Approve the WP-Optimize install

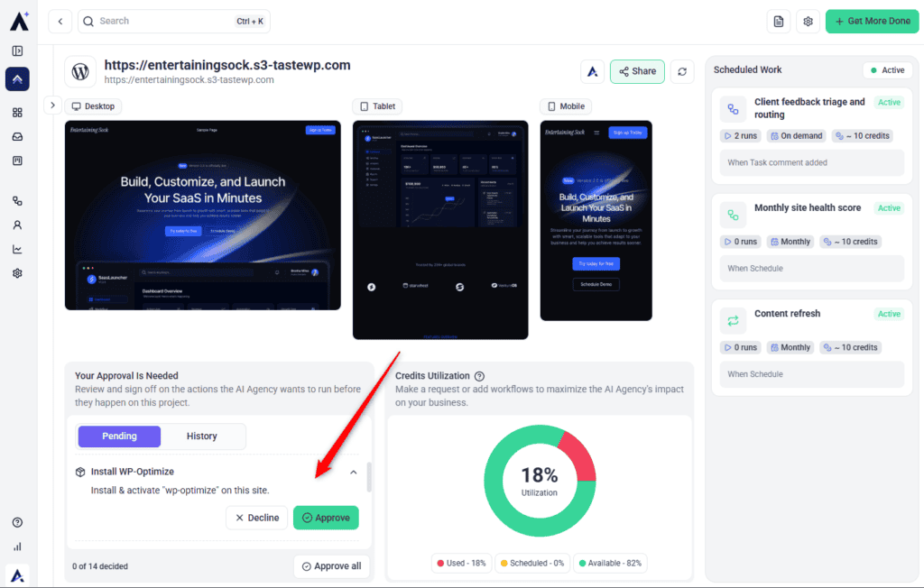point(326,518)
